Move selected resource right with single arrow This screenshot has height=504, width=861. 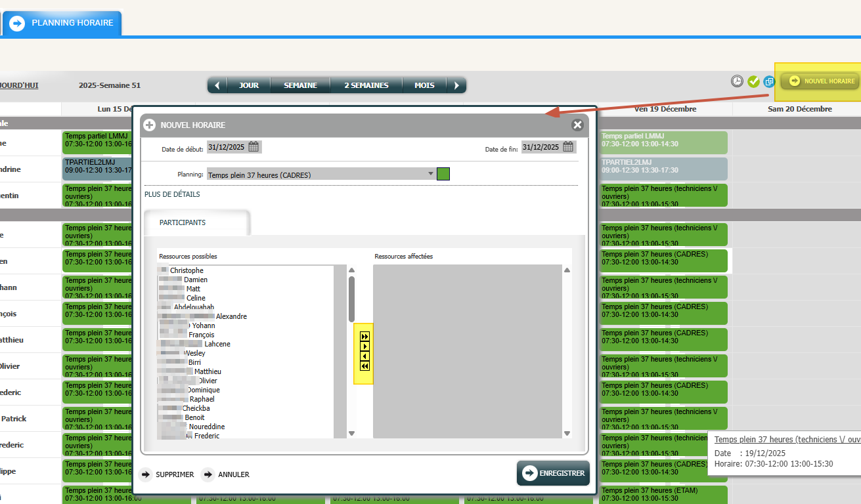[365, 346]
